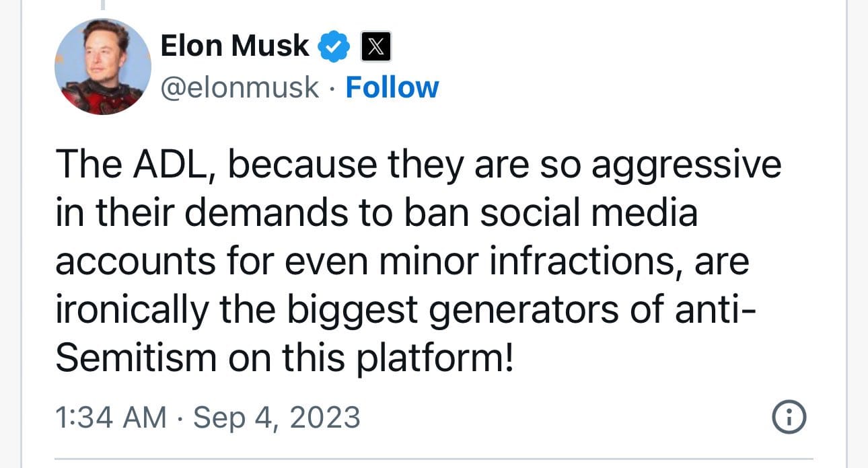Click the gray thread line above avatar
This screenshot has height=468, width=868.
[103, 4]
